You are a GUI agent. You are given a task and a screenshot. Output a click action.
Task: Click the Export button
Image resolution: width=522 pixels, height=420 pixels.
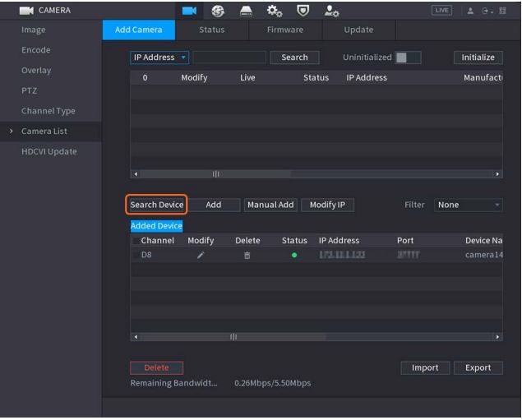(478, 367)
